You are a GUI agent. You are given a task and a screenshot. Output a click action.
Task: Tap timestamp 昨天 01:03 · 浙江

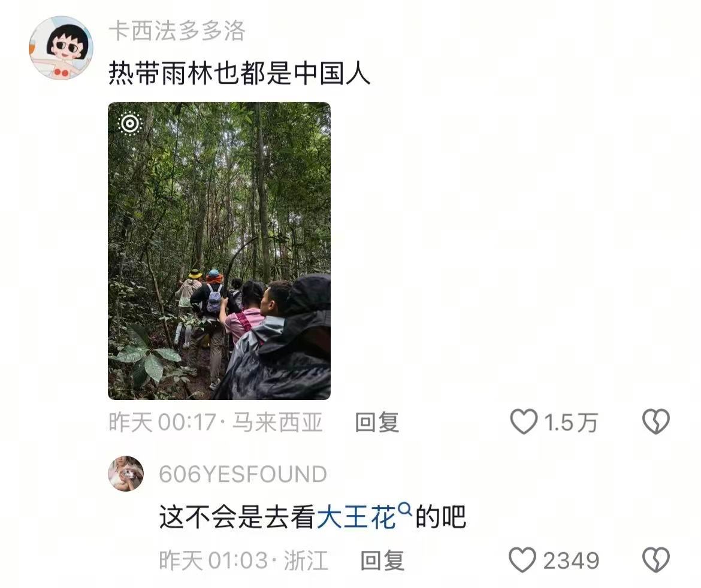[x=244, y=560]
